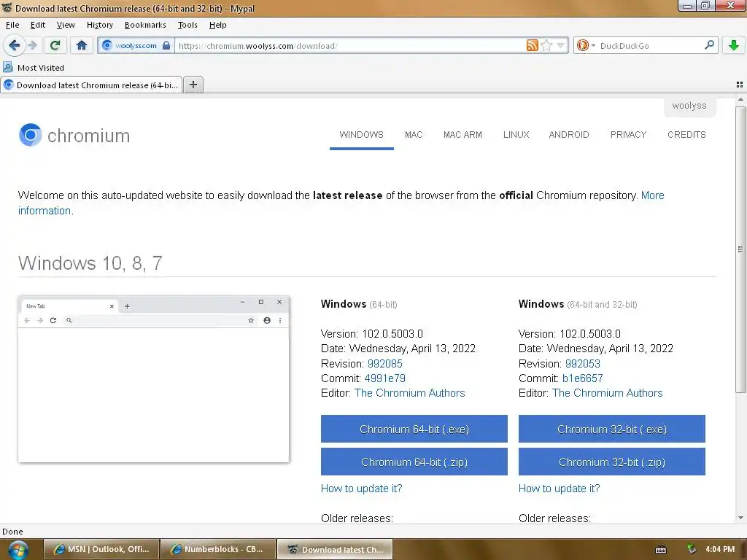The height and width of the screenshot is (560, 747).
Task: Click the vertical scrollbar thumb
Action: (x=740, y=249)
